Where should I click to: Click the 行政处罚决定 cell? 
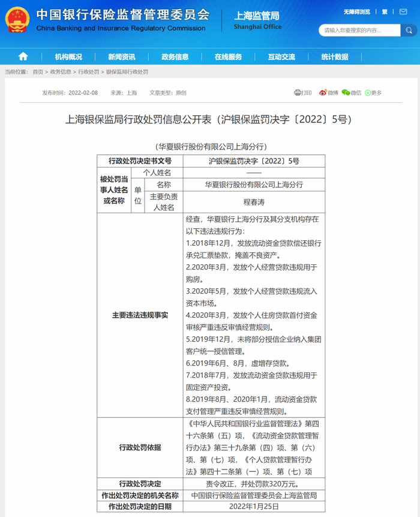pyautogui.click(x=140, y=484)
